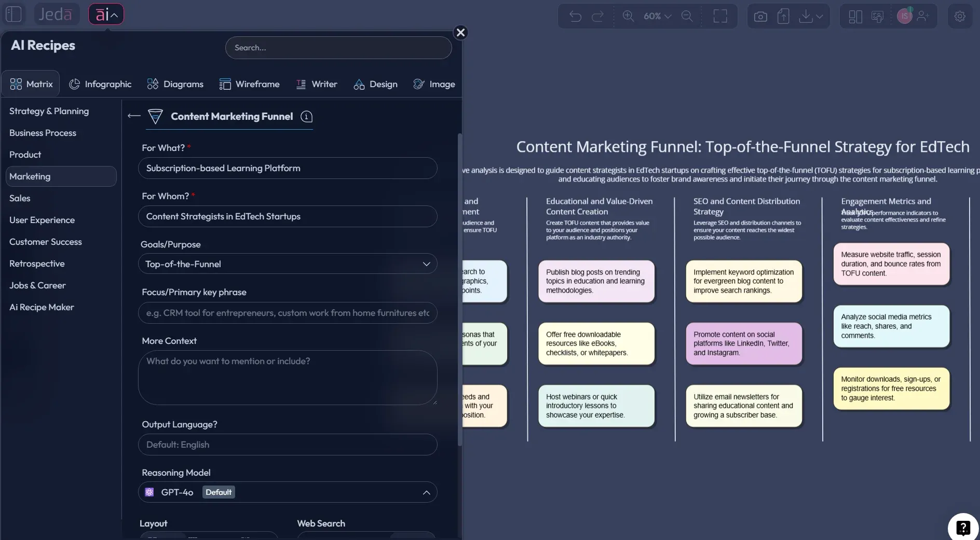Viewport: 980px width, 540px height.
Task: Undo the last action
Action: (575, 16)
